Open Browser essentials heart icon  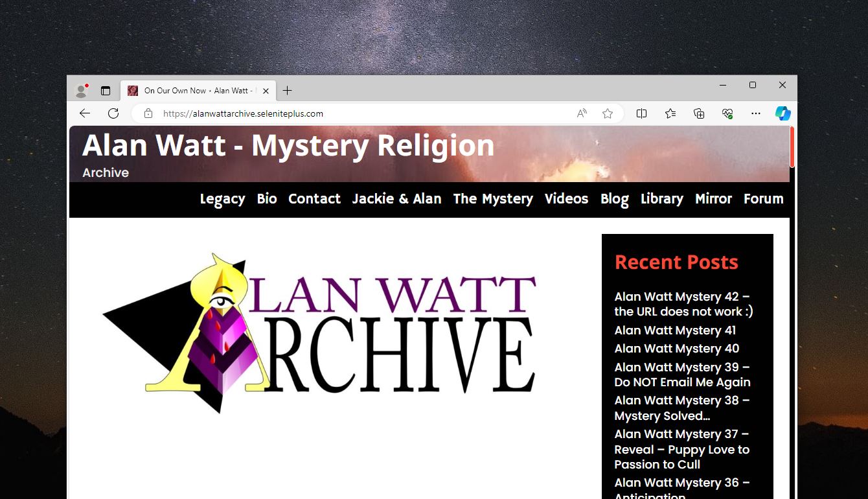pyautogui.click(x=727, y=113)
